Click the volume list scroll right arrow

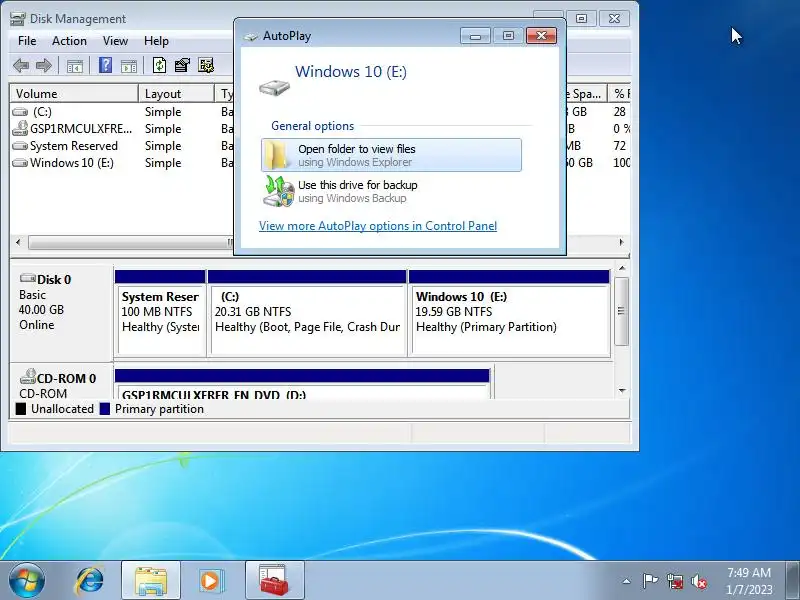pyautogui.click(x=621, y=242)
